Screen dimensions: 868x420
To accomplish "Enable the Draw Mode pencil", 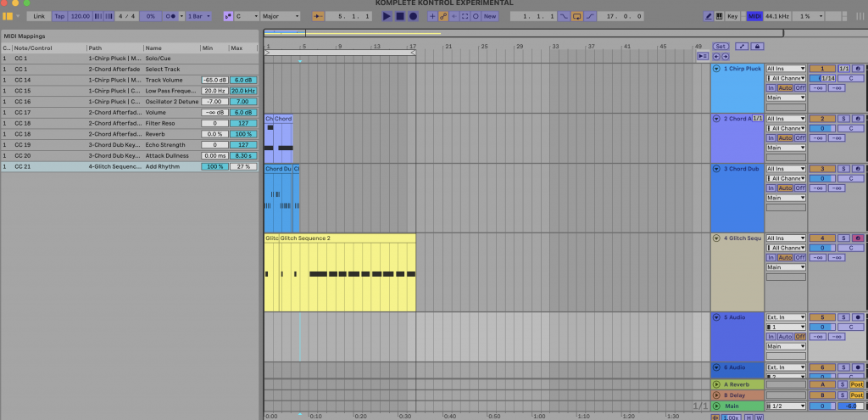I will (709, 16).
